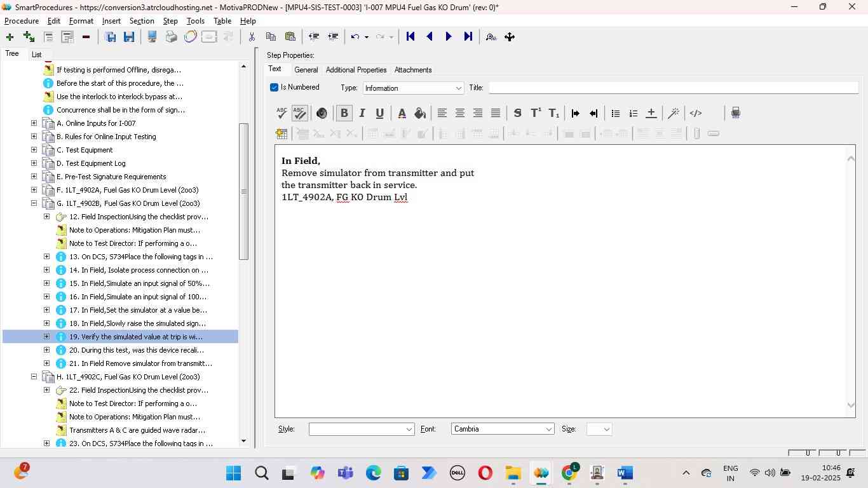Click the copy icon in the toolbar
Screen dimensions: 868x488
(x=271, y=37)
